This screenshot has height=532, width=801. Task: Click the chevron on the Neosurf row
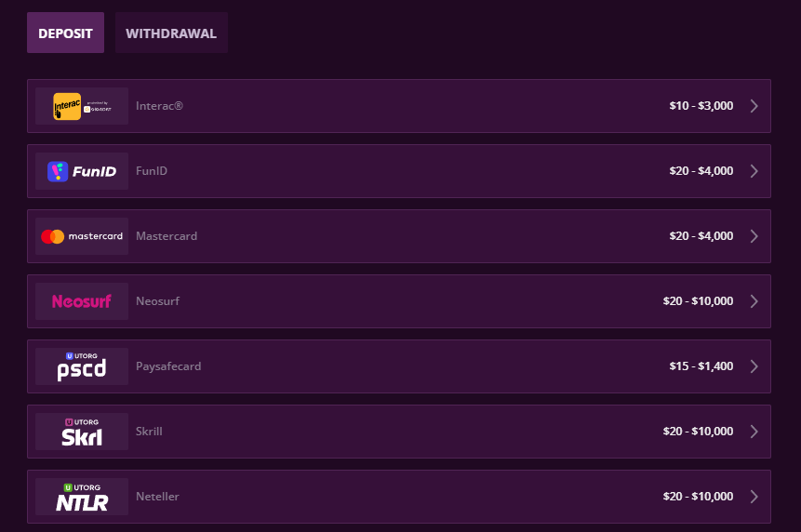click(x=754, y=301)
